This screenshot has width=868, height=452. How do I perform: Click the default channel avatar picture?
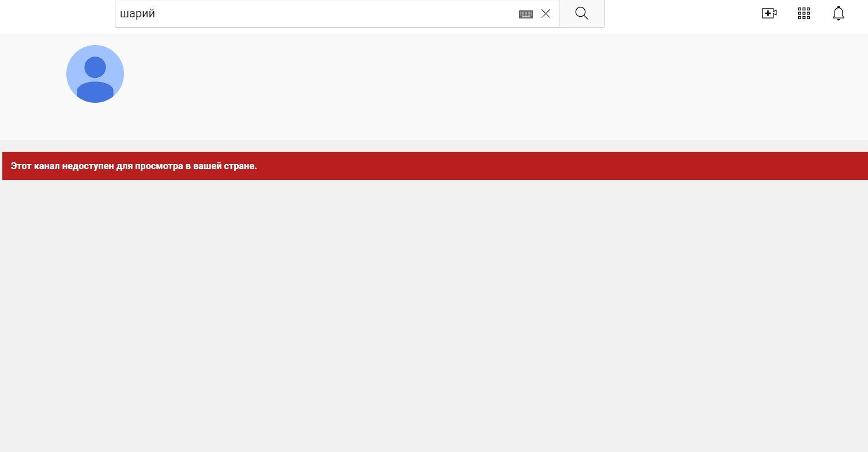pyautogui.click(x=95, y=74)
